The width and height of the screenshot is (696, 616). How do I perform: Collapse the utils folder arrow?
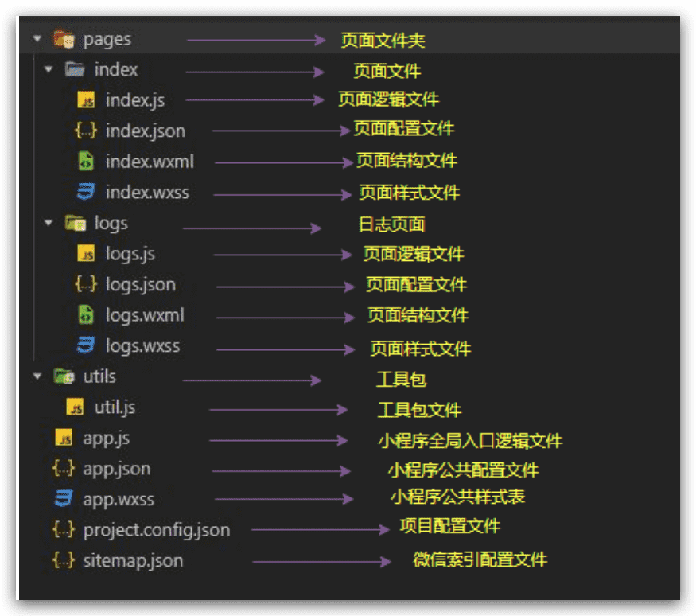point(37,376)
